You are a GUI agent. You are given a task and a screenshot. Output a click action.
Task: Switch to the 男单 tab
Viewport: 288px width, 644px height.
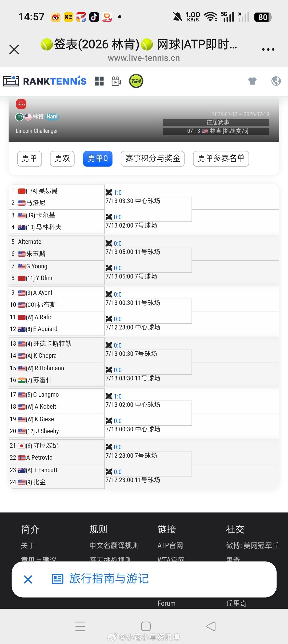(29, 158)
